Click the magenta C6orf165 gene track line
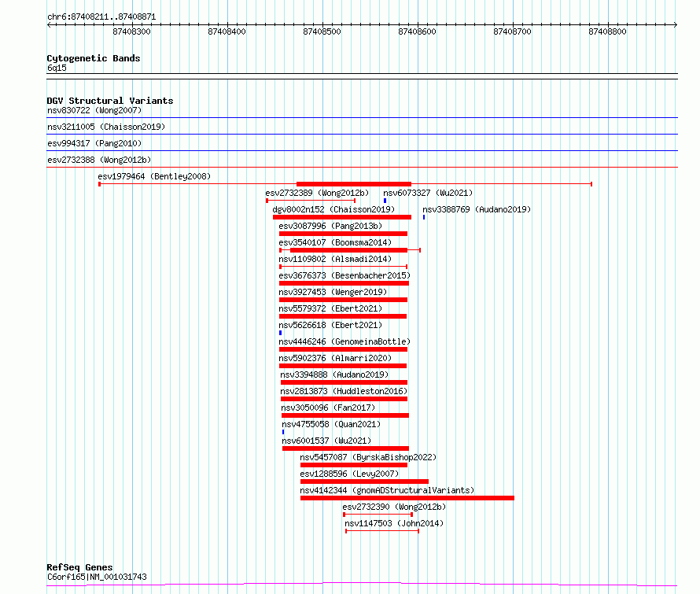Viewport: 700px width, 594px height. pyautogui.click(x=362, y=584)
